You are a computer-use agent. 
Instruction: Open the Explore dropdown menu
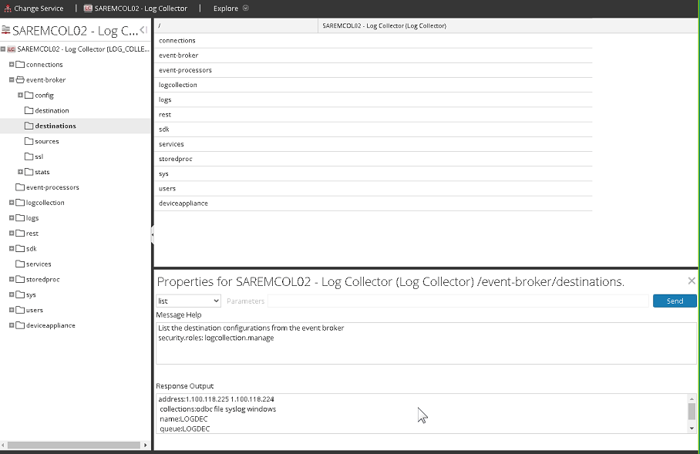point(231,8)
